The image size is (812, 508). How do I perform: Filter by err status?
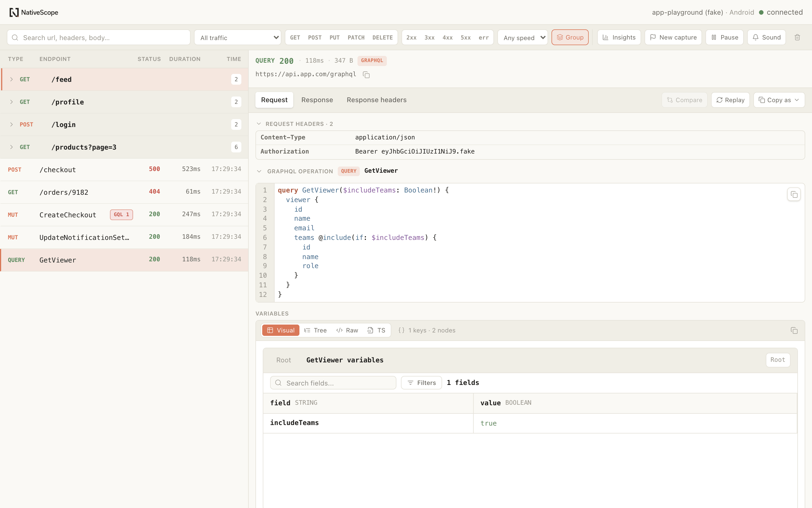pos(484,38)
